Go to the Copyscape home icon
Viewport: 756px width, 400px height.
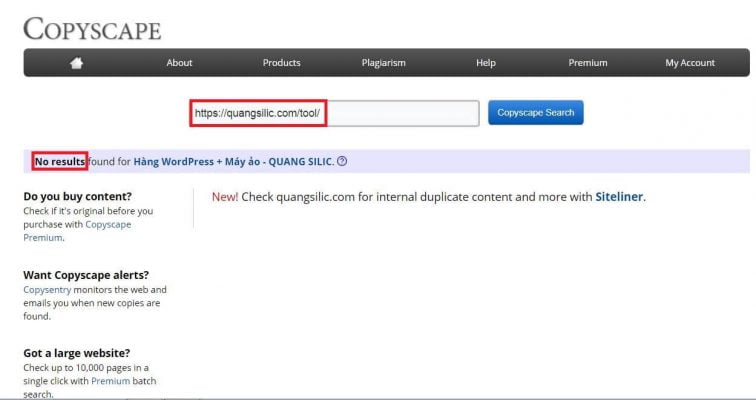76,63
